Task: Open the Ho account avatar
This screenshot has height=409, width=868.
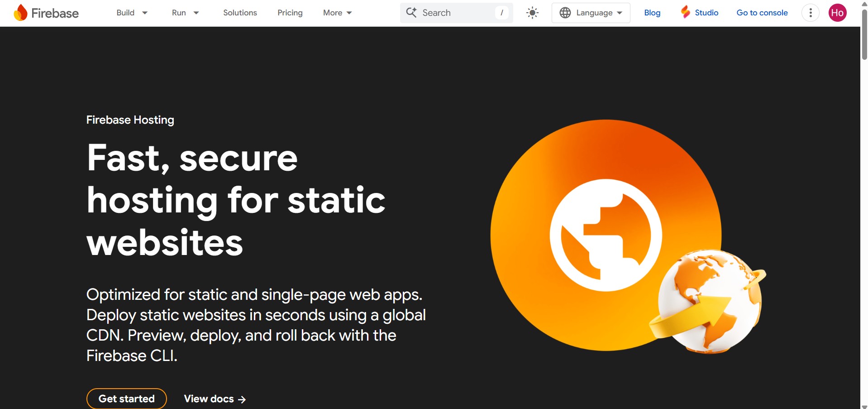Action: 838,13
